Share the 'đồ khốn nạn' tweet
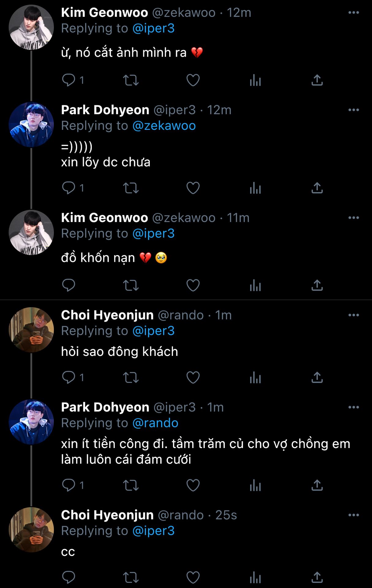This screenshot has width=372, height=588. [317, 285]
